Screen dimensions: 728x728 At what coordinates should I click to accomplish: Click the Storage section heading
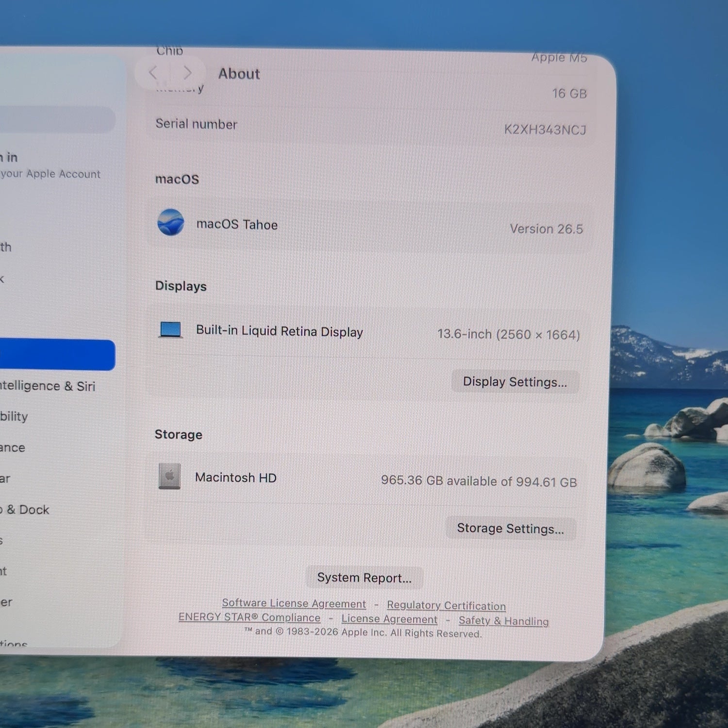pyautogui.click(x=178, y=434)
